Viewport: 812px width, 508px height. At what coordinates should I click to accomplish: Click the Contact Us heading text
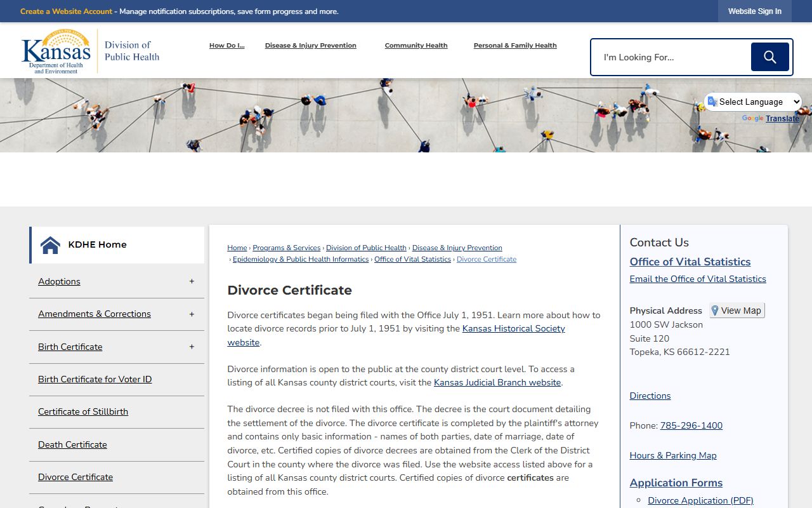659,243
